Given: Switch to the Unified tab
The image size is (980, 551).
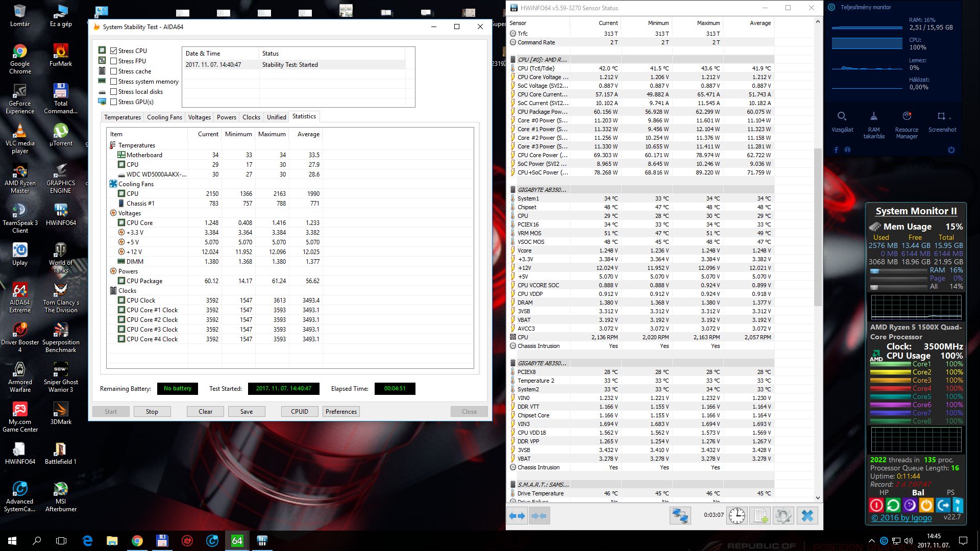Looking at the screenshot, I should click(276, 117).
